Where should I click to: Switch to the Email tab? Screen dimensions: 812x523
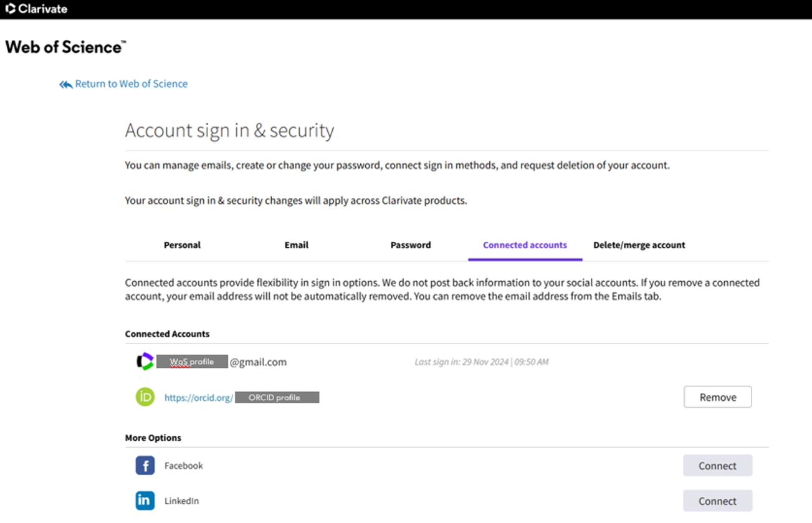[297, 245]
